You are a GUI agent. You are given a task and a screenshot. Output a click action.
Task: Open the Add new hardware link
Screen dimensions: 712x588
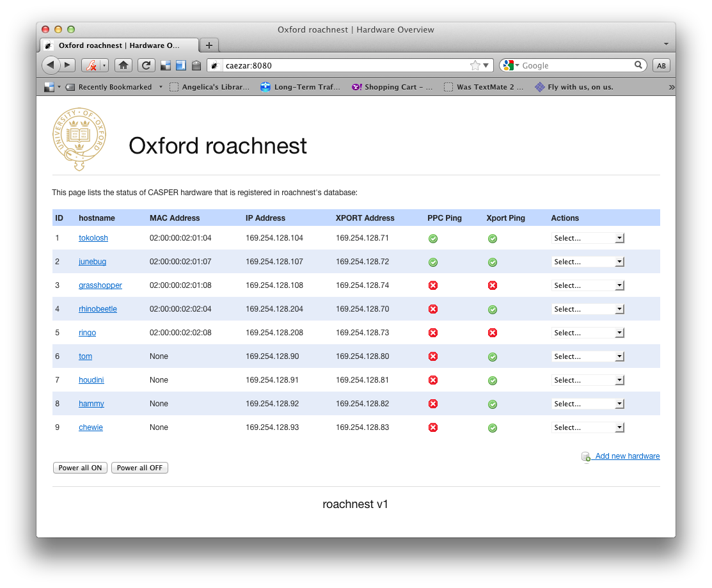(x=627, y=456)
